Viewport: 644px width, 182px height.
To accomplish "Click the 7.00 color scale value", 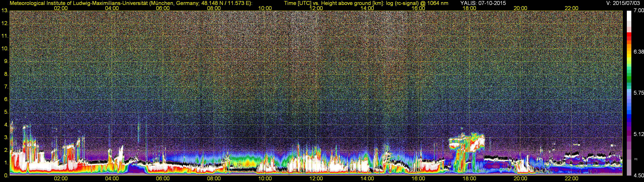I will tap(638, 10).
